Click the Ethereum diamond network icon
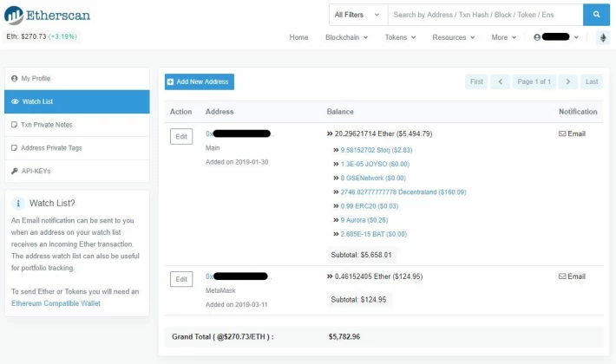This screenshot has width=616, height=364. [603, 37]
